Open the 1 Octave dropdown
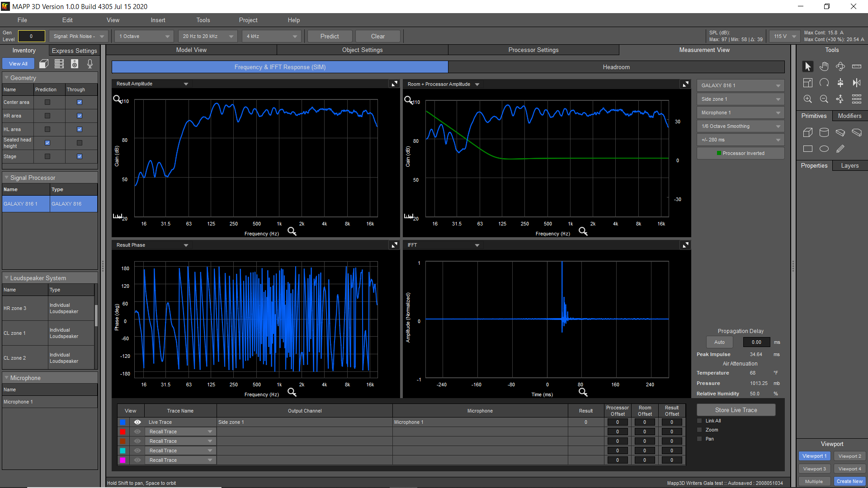This screenshot has height=488, width=868. click(145, 36)
